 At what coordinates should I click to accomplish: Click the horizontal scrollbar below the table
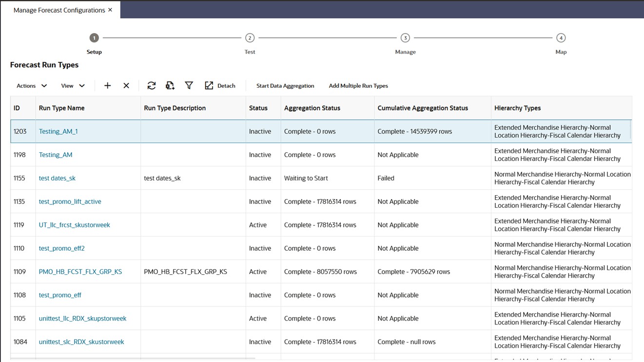point(133,359)
